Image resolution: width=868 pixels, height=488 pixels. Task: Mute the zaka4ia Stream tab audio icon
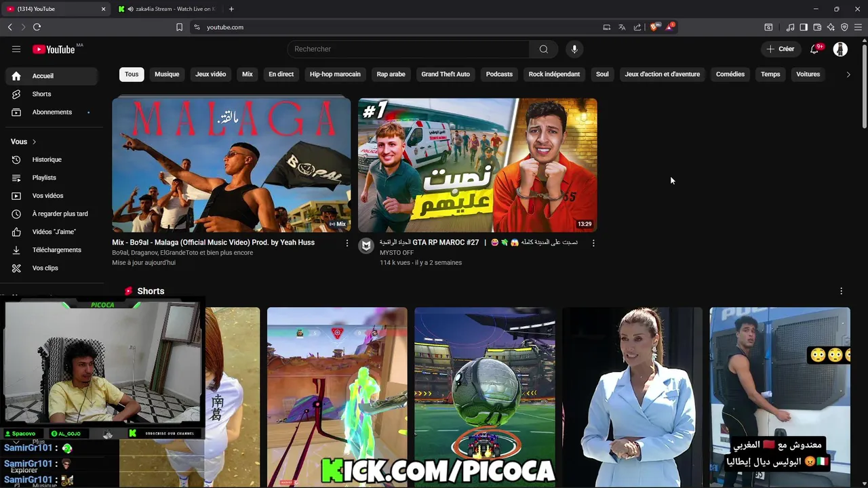pyautogui.click(x=130, y=9)
